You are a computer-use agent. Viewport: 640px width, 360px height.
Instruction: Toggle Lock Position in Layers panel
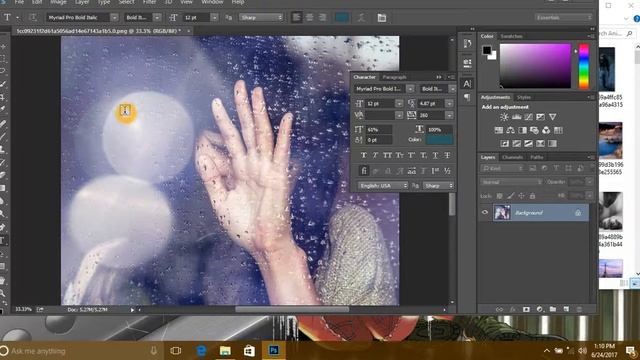pos(521,196)
